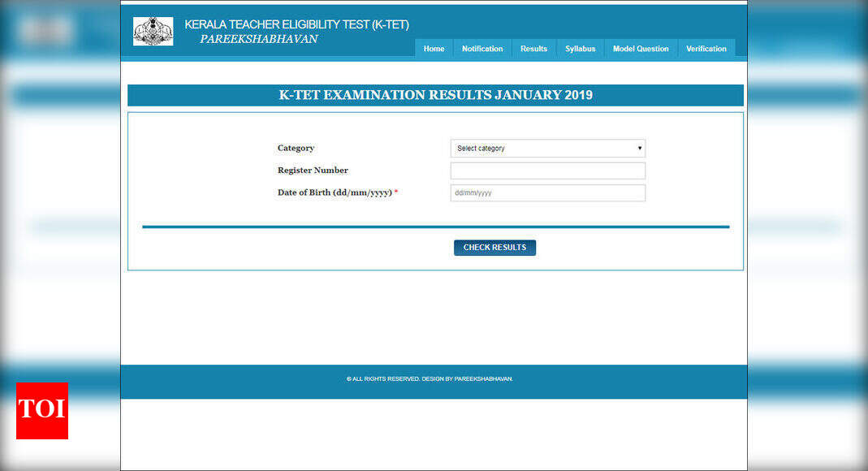Switch to the Syllabus tab

click(x=580, y=49)
